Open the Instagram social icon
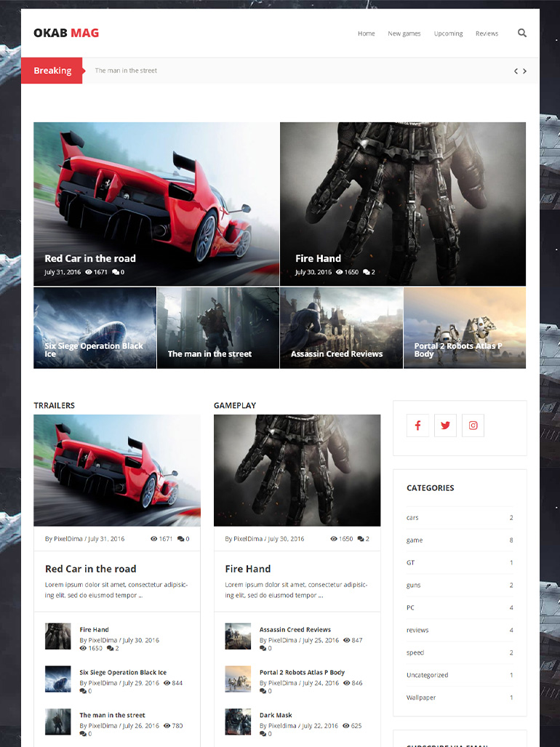The height and width of the screenshot is (747, 560). (473, 426)
